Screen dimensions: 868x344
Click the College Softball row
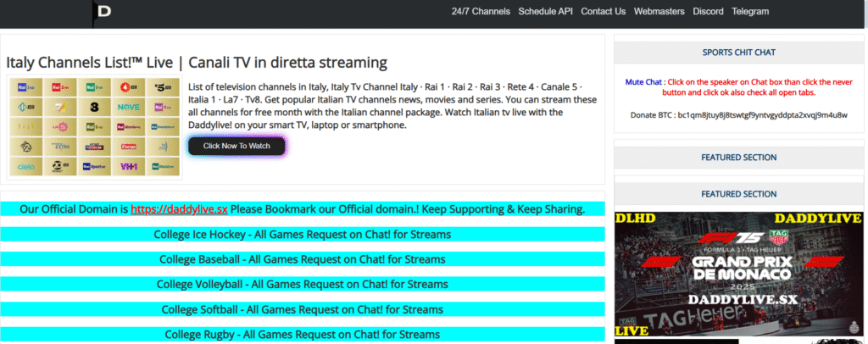click(303, 309)
